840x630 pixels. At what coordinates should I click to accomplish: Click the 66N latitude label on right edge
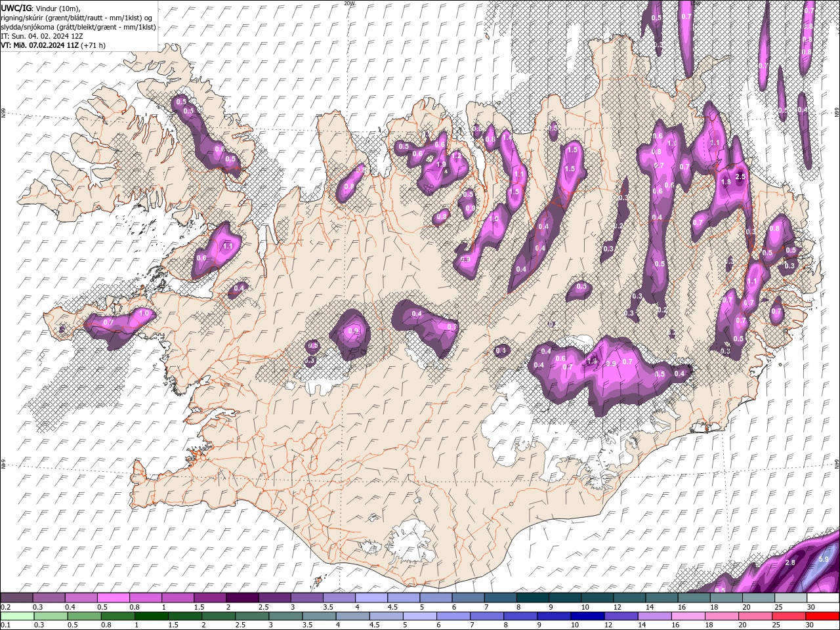click(x=836, y=113)
